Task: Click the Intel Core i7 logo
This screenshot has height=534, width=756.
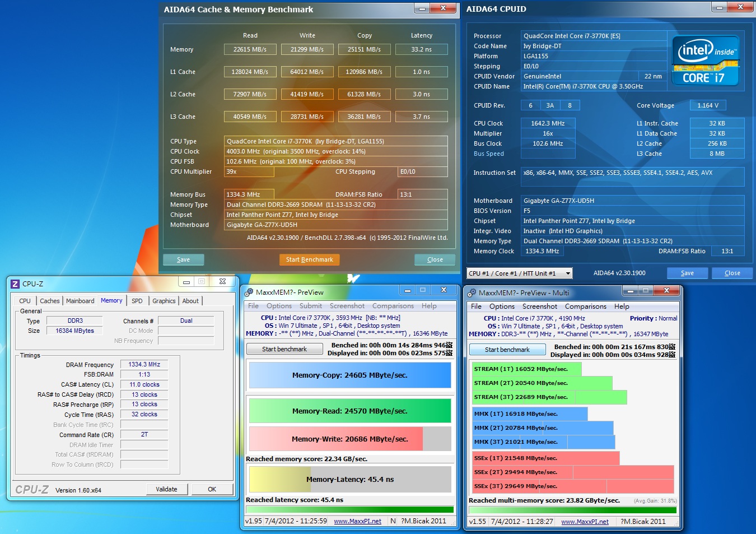Action: tap(706, 61)
